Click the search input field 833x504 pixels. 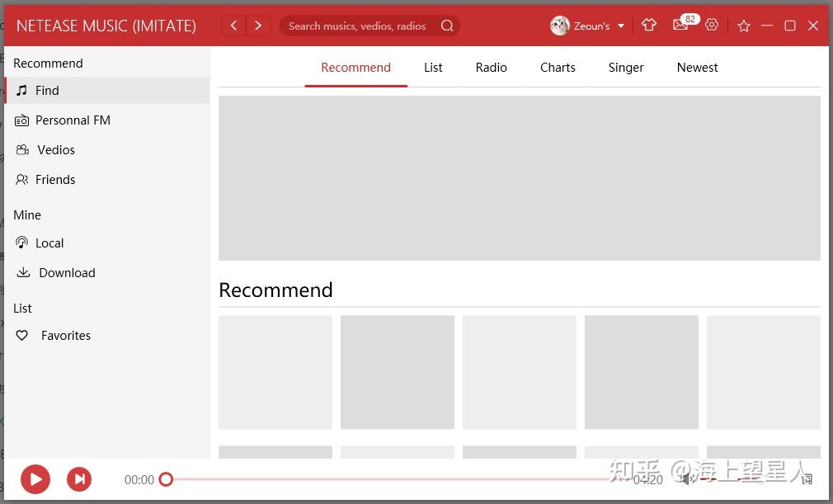click(355, 26)
